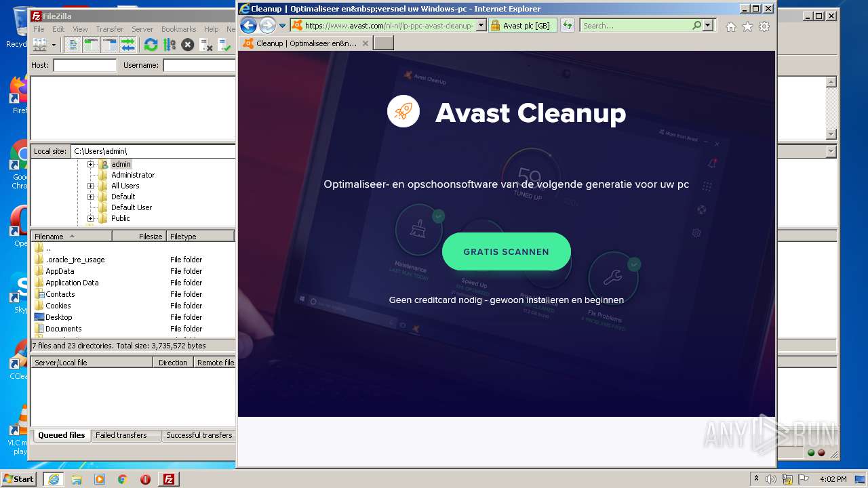Reconnect to last server icon

pos(224,45)
